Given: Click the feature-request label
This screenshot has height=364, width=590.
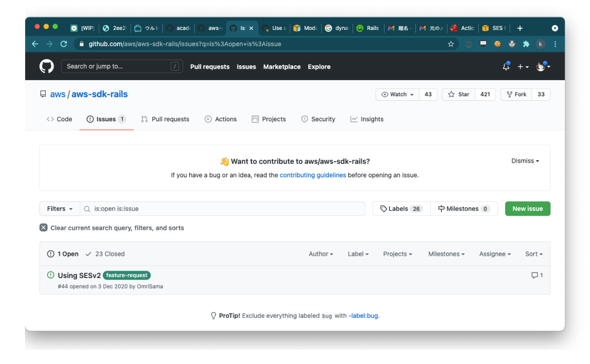Looking at the screenshot, I should [127, 276].
